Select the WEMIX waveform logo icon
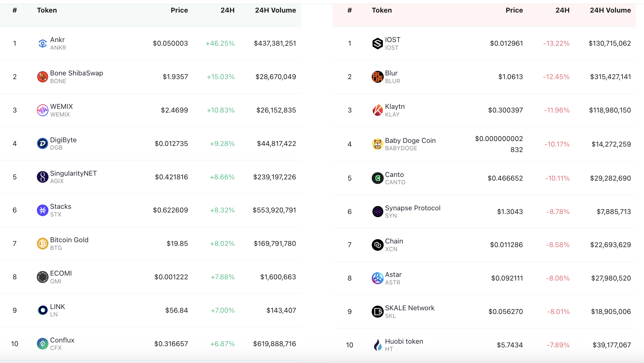Viewport: 644px width, 363px height. (43, 110)
